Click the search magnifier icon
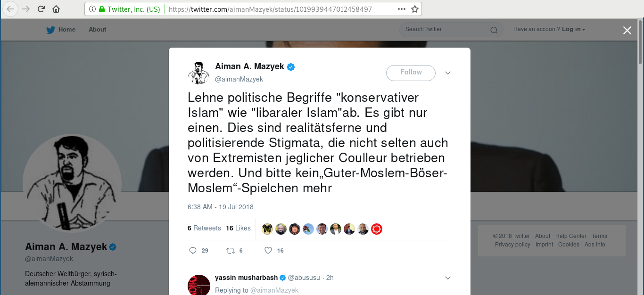Image resolution: width=644 pixels, height=295 pixels. click(x=494, y=30)
